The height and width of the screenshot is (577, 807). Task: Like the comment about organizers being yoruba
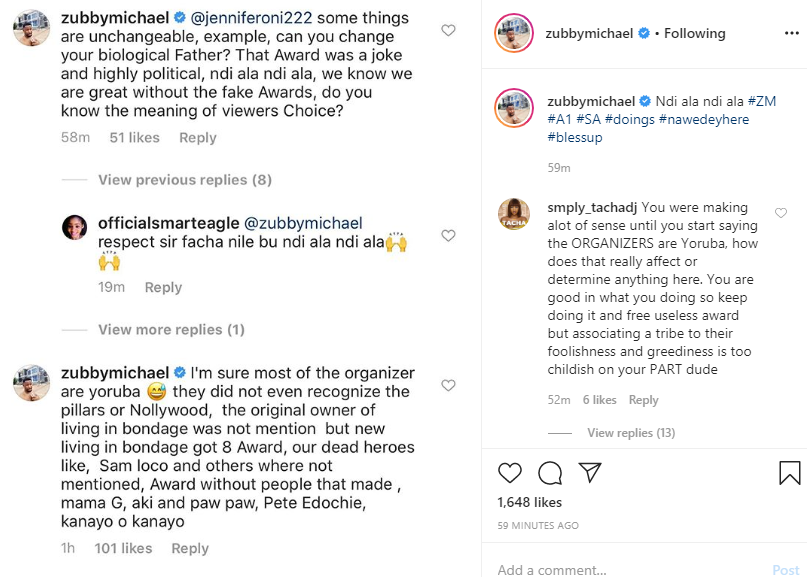448,385
